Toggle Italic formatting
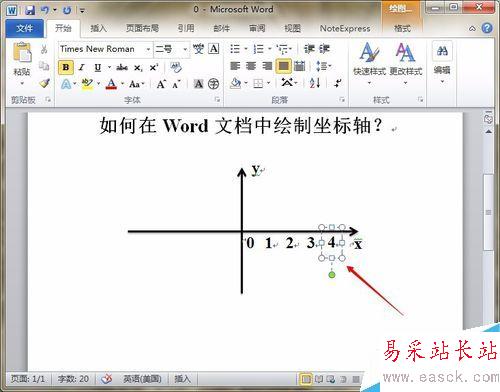Screen dimensions: 500x392 (81, 67)
